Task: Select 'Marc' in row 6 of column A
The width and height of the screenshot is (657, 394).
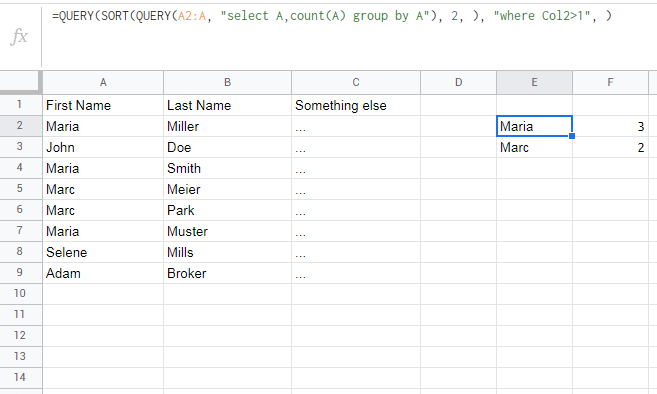Action: 103,210
